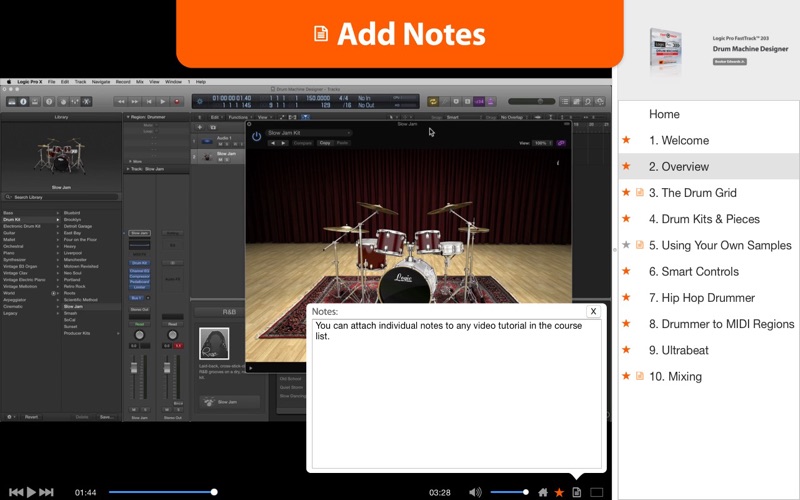Image resolution: width=800 pixels, height=500 pixels.
Task: Open the Edit dropdown in tracks area
Action: pyautogui.click(x=216, y=117)
